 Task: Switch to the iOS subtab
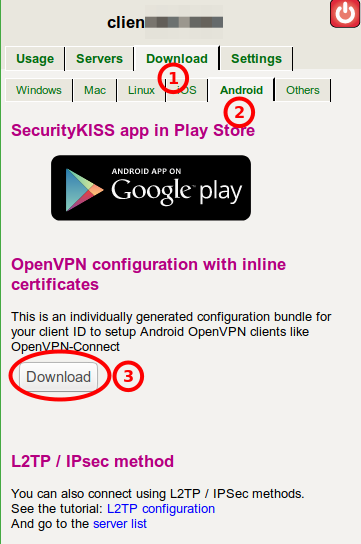[187, 90]
